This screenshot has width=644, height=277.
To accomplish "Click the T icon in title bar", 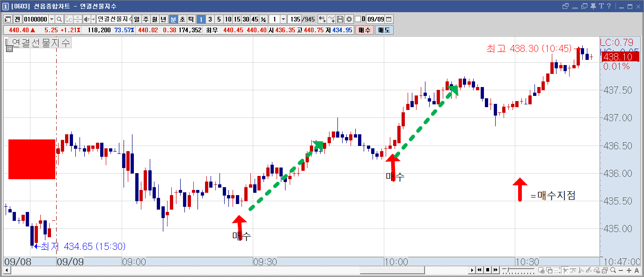I will click(602, 6).
